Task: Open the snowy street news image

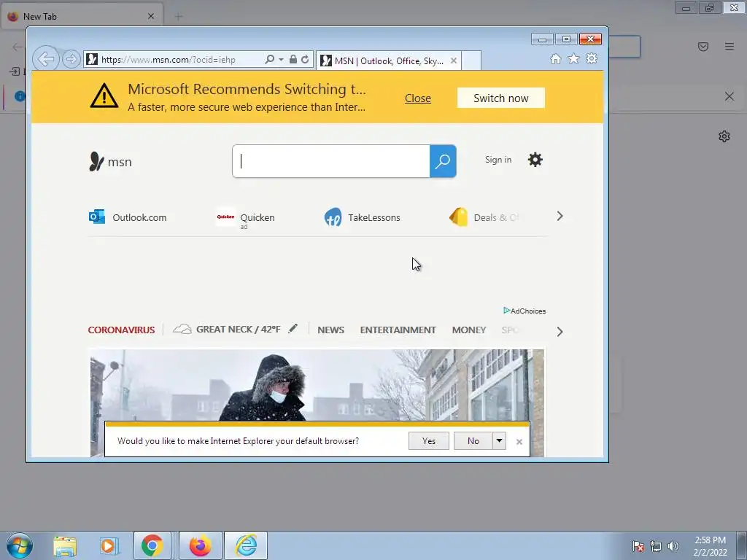Action: [x=317, y=385]
